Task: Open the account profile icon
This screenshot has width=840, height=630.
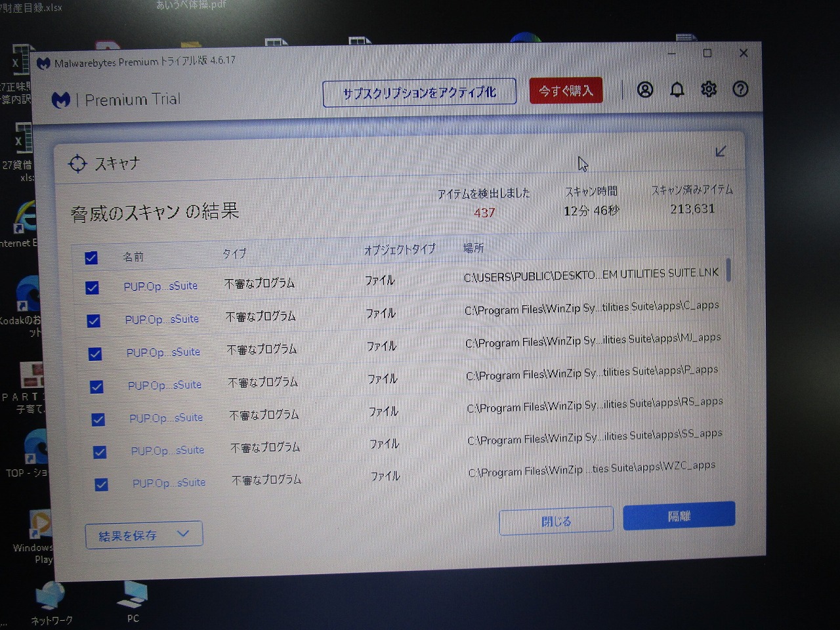Action: tap(644, 90)
